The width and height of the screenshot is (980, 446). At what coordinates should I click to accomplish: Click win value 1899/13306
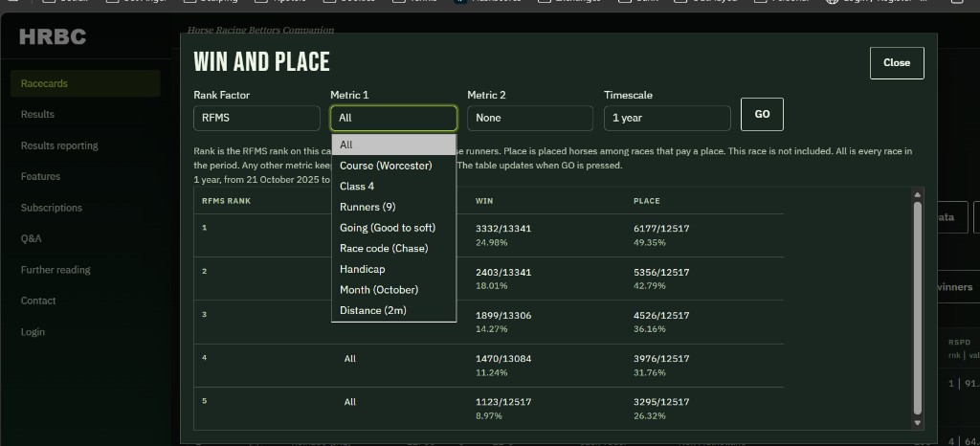tap(503, 316)
